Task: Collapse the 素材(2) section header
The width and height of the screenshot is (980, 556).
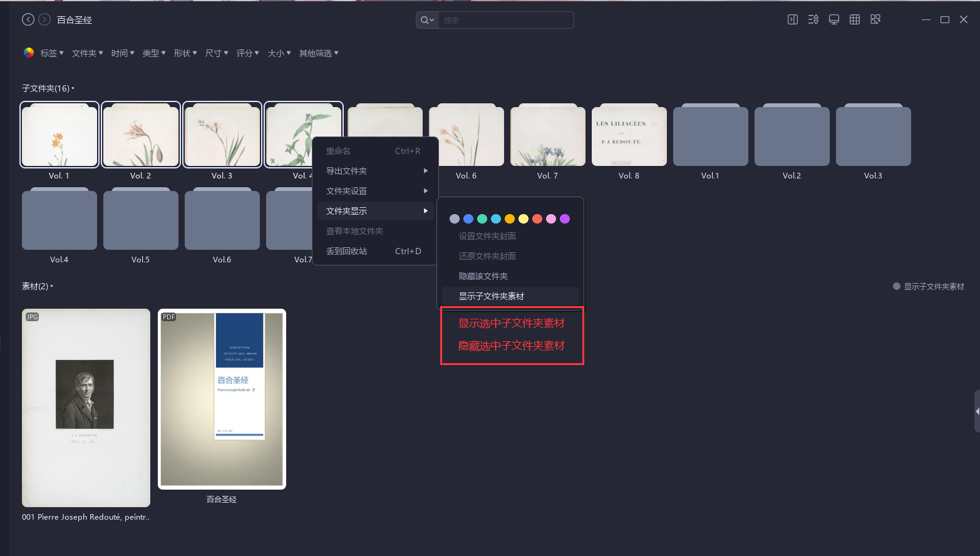Action: (x=38, y=286)
